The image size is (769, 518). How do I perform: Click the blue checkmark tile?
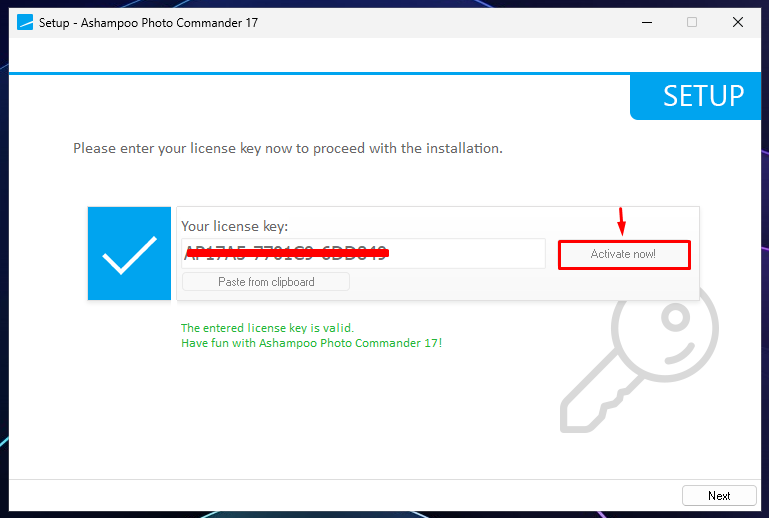(129, 253)
